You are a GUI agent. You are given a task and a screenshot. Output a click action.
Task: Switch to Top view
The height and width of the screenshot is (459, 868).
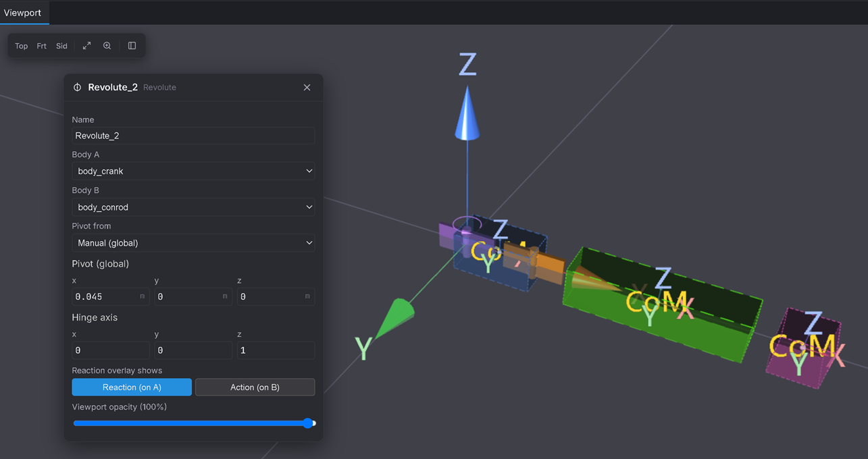coord(22,46)
